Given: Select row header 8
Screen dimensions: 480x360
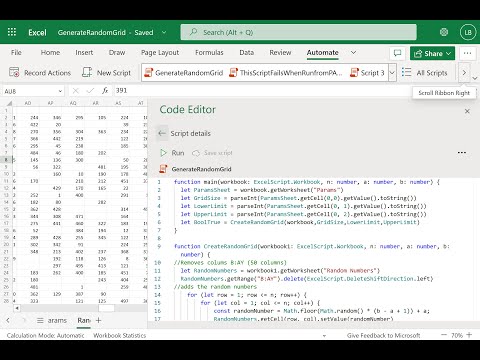Looking at the screenshot, I should coord(6,160).
